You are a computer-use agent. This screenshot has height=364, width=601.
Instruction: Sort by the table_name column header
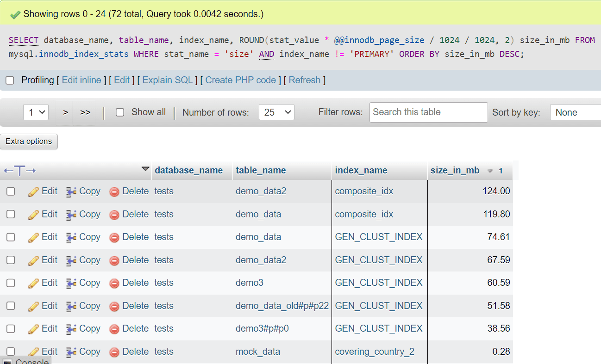tap(261, 171)
